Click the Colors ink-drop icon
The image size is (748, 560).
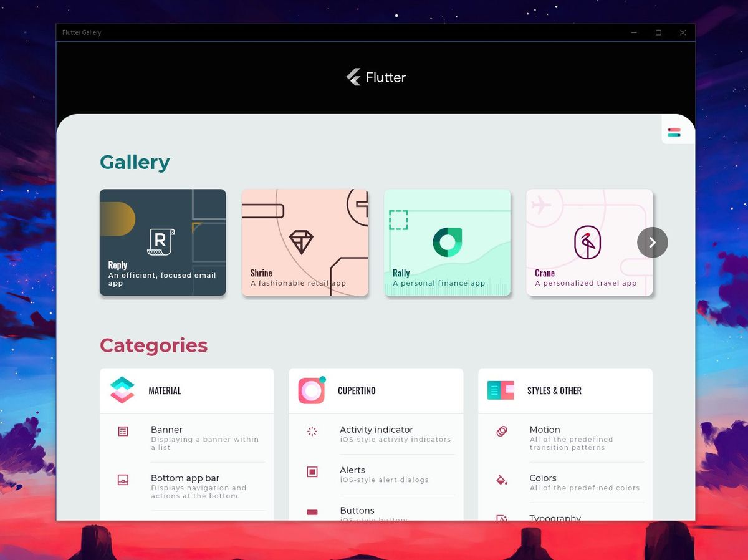click(501, 480)
